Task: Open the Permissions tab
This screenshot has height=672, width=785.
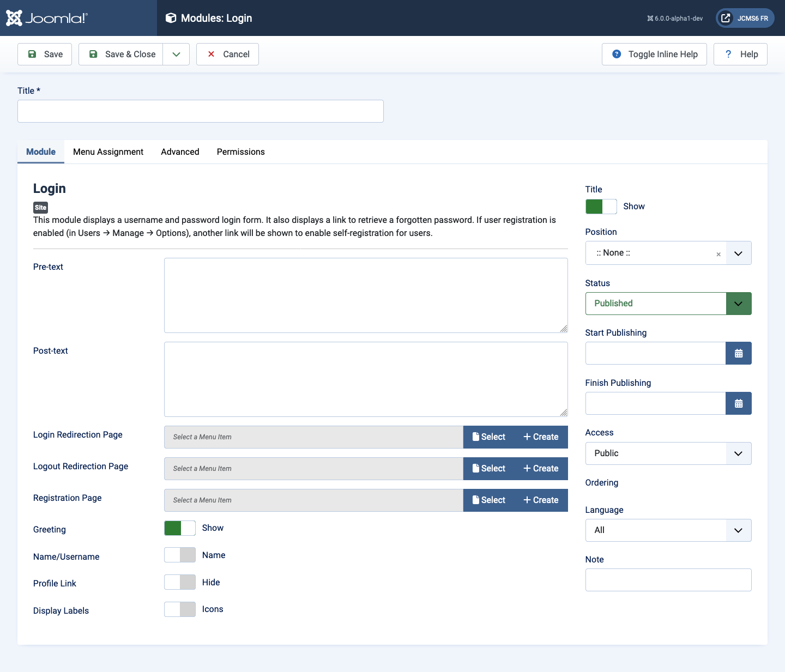Action: (240, 152)
